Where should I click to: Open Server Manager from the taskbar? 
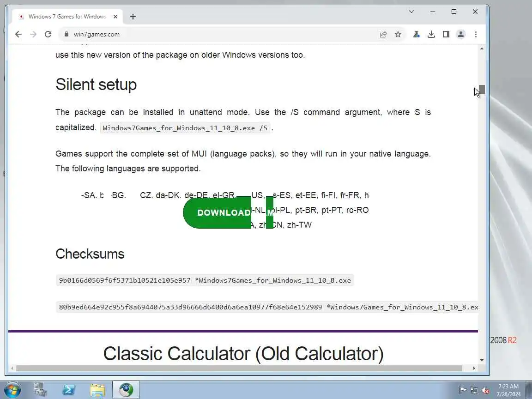(40, 390)
